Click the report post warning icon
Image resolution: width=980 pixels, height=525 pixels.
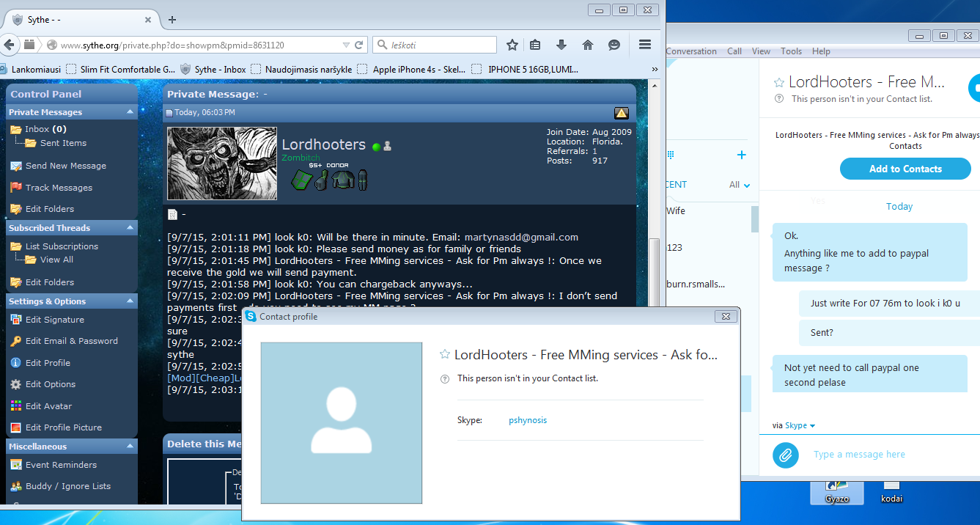point(621,112)
